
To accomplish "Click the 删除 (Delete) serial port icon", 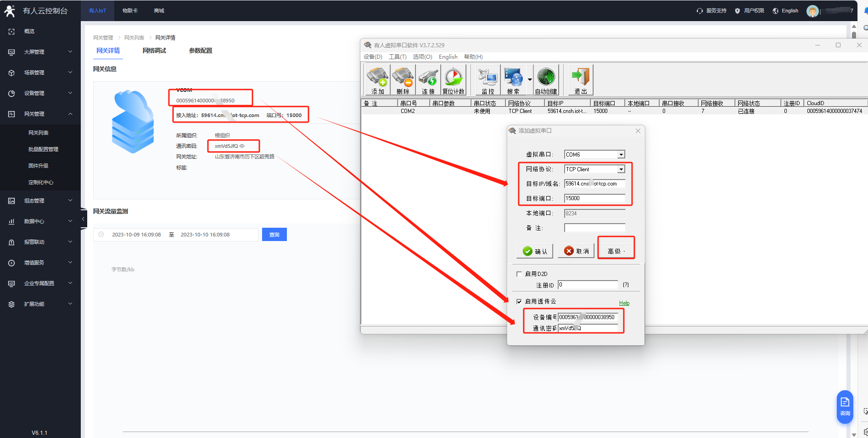I will coord(403,80).
